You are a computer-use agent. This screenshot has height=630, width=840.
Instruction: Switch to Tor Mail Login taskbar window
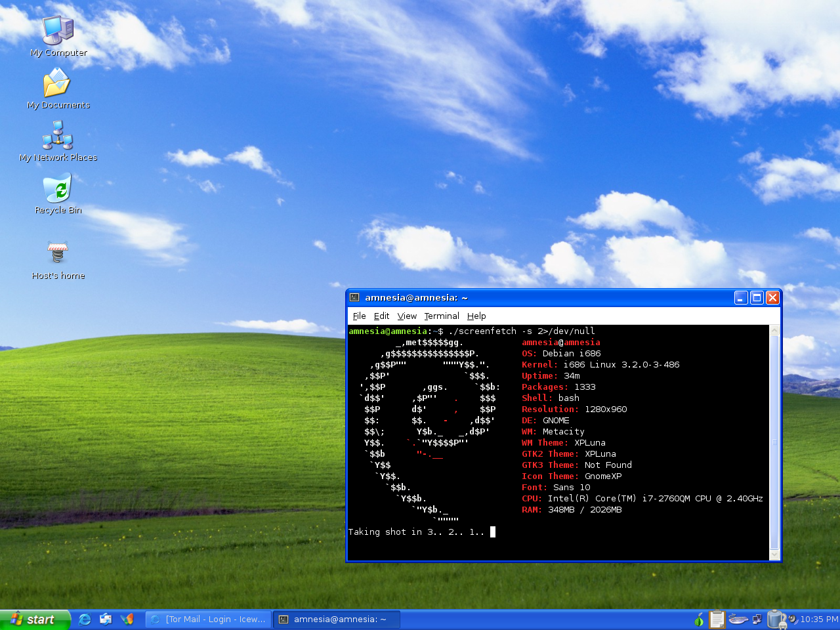point(208,619)
